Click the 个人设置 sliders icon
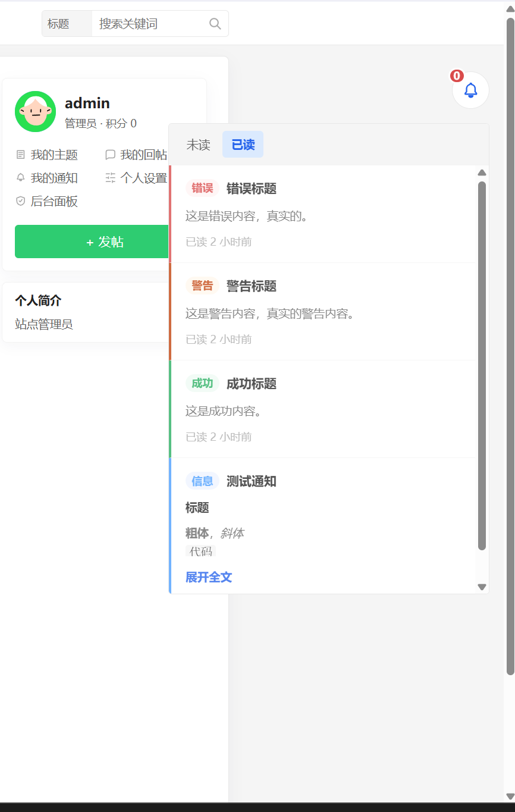The image size is (515, 812). [110, 178]
